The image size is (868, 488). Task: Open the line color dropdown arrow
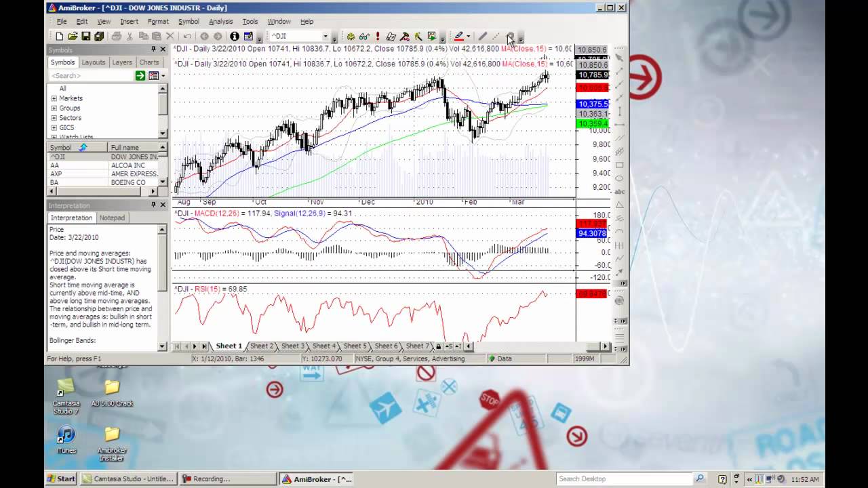click(x=468, y=36)
